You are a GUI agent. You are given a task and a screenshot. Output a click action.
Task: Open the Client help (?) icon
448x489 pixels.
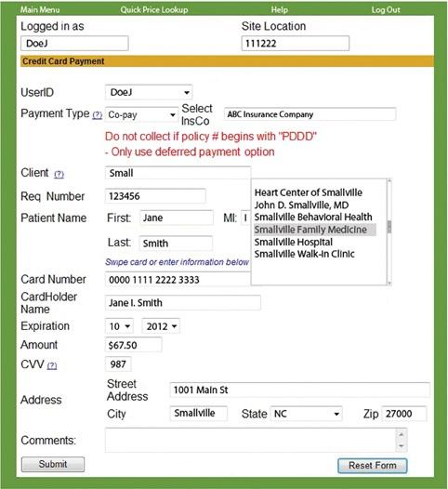click(59, 174)
